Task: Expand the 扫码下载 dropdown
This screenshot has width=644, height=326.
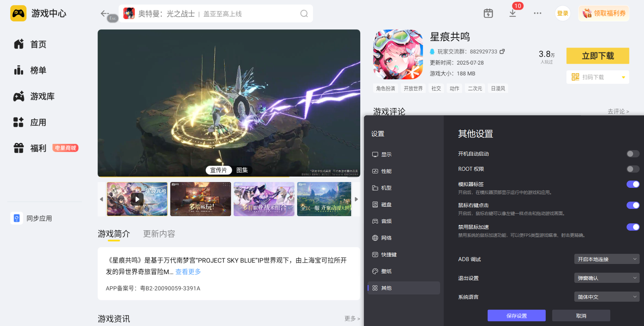Action: pos(598,77)
